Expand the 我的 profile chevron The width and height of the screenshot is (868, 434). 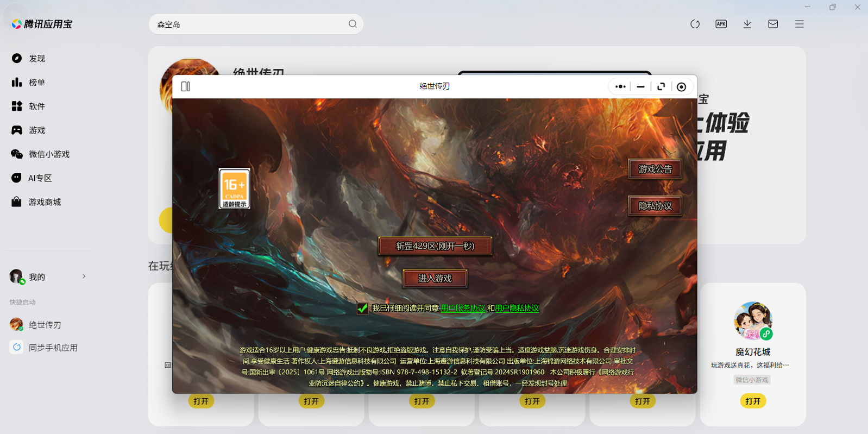(84, 276)
